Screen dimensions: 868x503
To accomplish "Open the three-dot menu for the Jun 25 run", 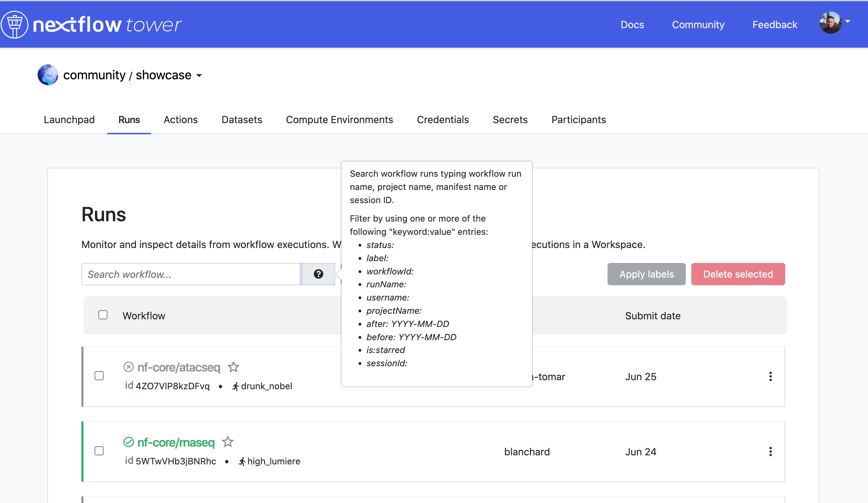I will [x=771, y=376].
